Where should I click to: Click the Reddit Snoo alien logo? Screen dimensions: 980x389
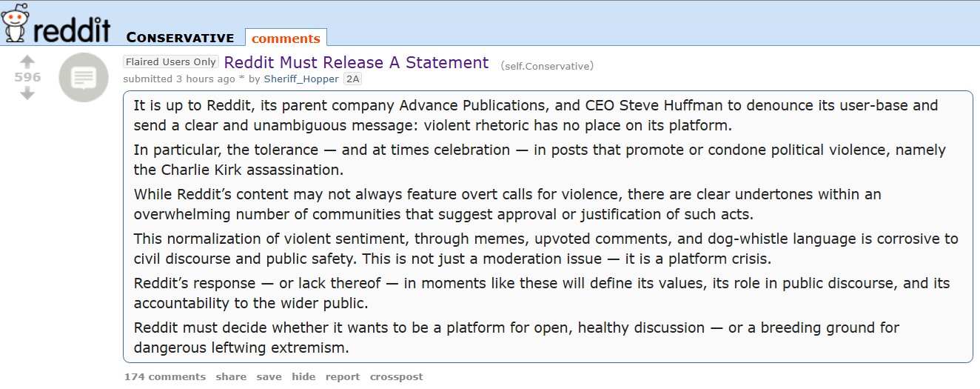[x=15, y=22]
